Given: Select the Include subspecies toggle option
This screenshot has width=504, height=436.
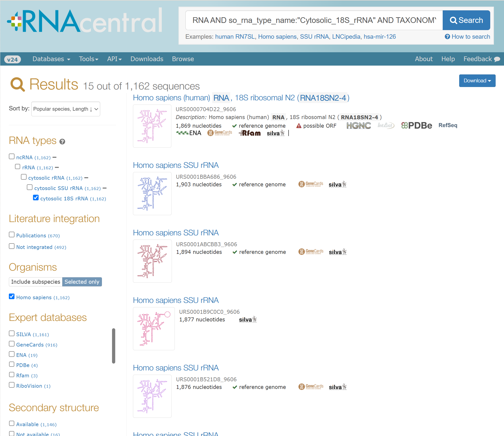Looking at the screenshot, I should (36, 282).
